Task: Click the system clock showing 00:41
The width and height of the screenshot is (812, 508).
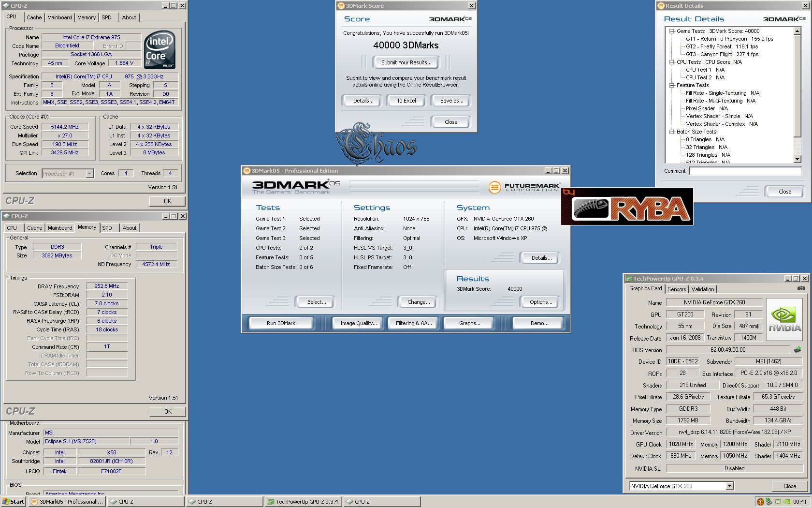Action: [800, 502]
